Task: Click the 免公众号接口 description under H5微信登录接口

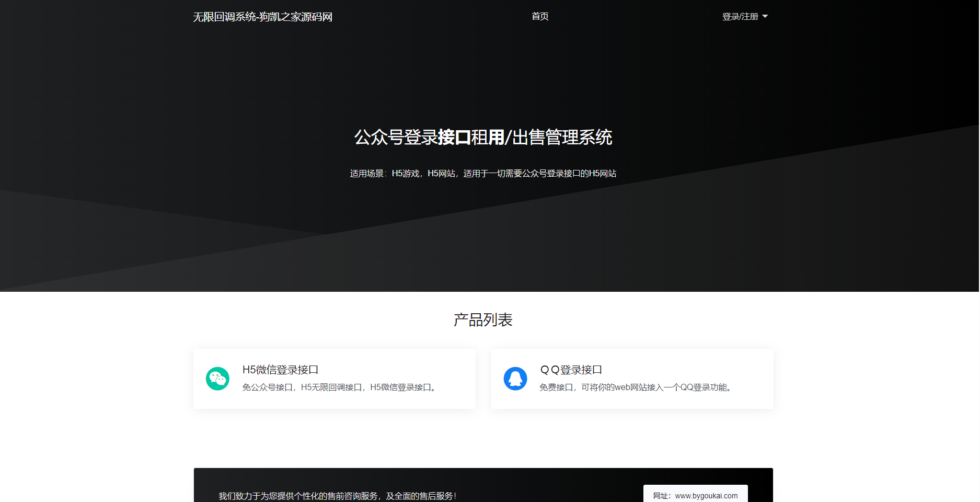Action: click(340, 387)
